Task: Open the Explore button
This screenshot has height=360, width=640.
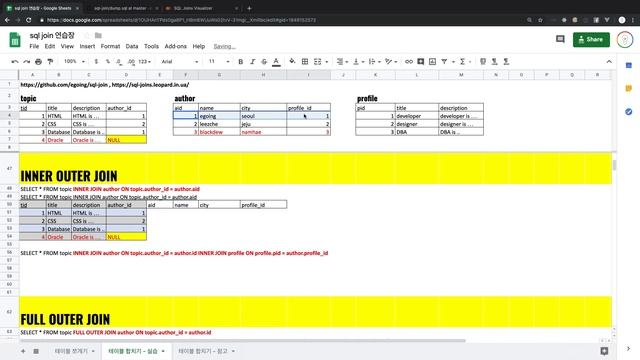Action: 604,351
